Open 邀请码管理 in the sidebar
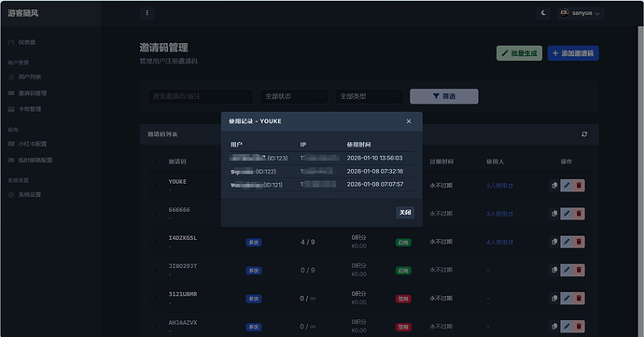This screenshot has width=644, height=337. pos(27,93)
